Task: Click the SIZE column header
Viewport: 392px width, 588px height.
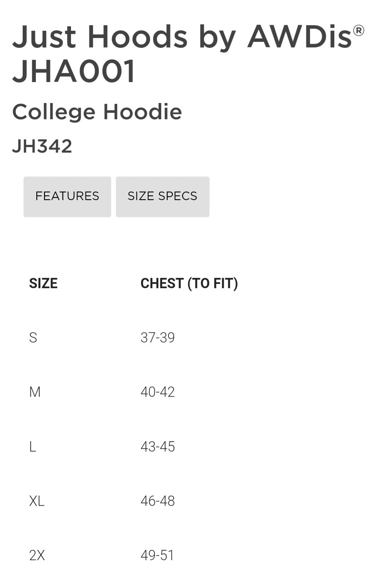Action: [x=43, y=283]
